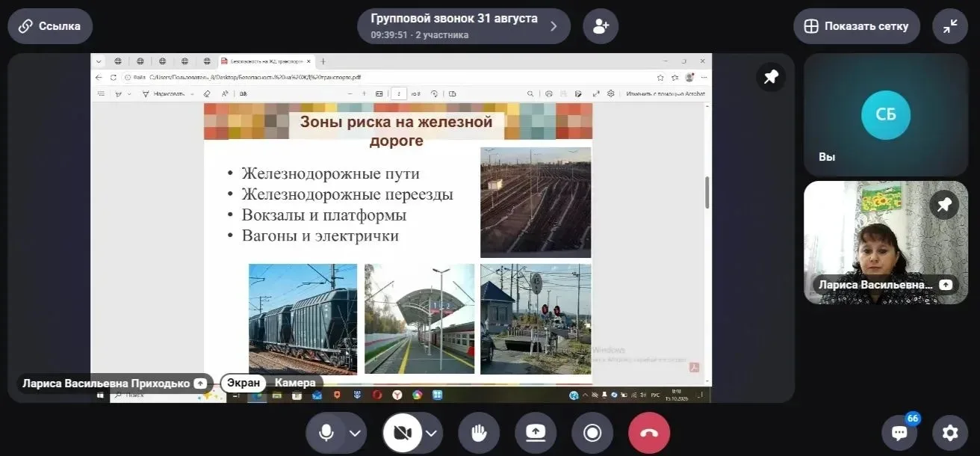
Task: Hang up the call
Action: [x=649, y=433]
